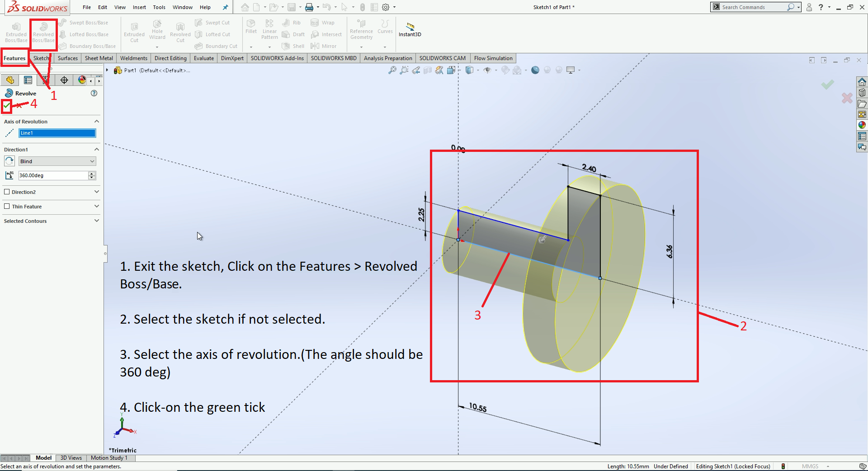Switch to the 3D Views tab
Screen dimensions: 868x471
pos(71,458)
